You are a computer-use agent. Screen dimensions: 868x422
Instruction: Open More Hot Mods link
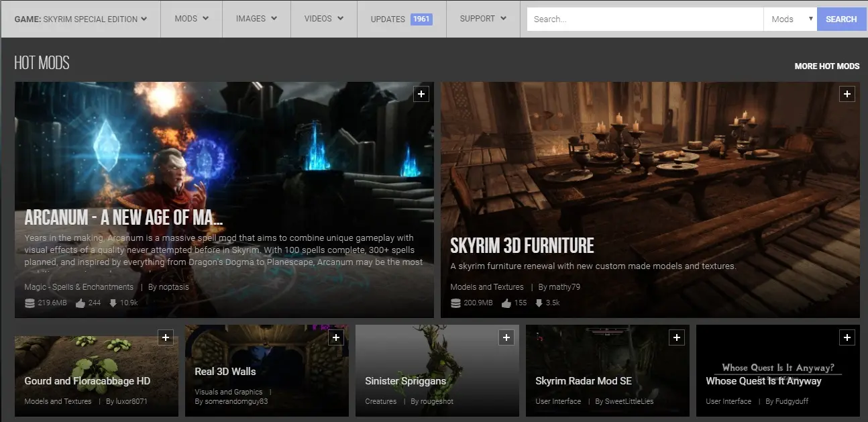click(x=827, y=66)
